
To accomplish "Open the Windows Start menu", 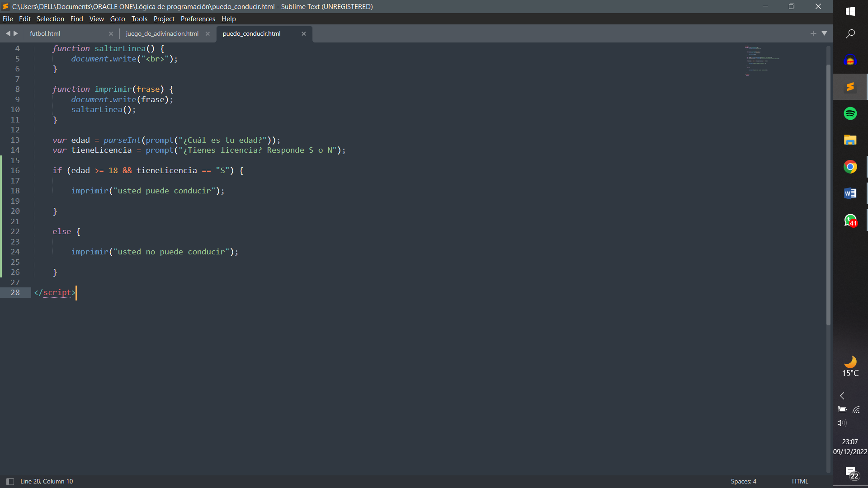I will [x=850, y=11].
